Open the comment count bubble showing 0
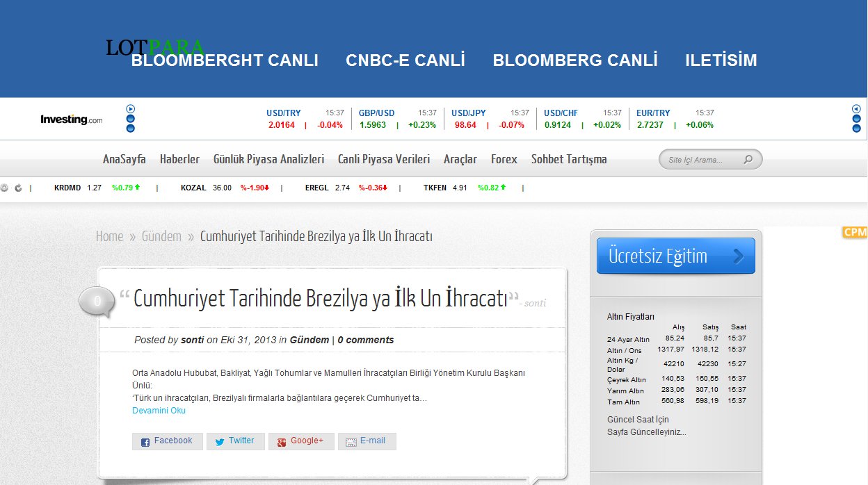Viewport: 868px width, 485px height. pos(97,301)
